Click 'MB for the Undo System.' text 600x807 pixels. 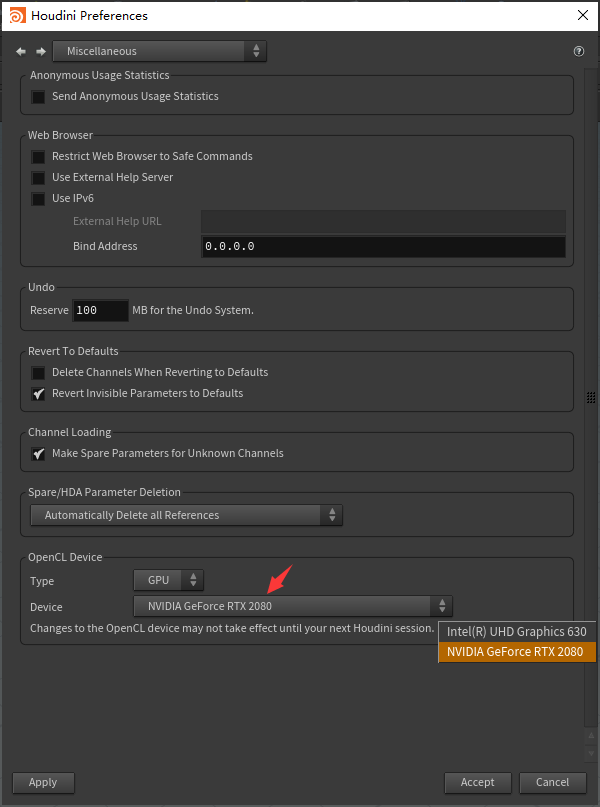click(193, 310)
